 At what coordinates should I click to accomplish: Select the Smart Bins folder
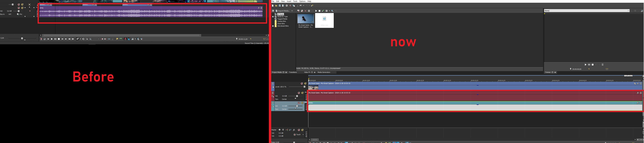tap(281, 24)
